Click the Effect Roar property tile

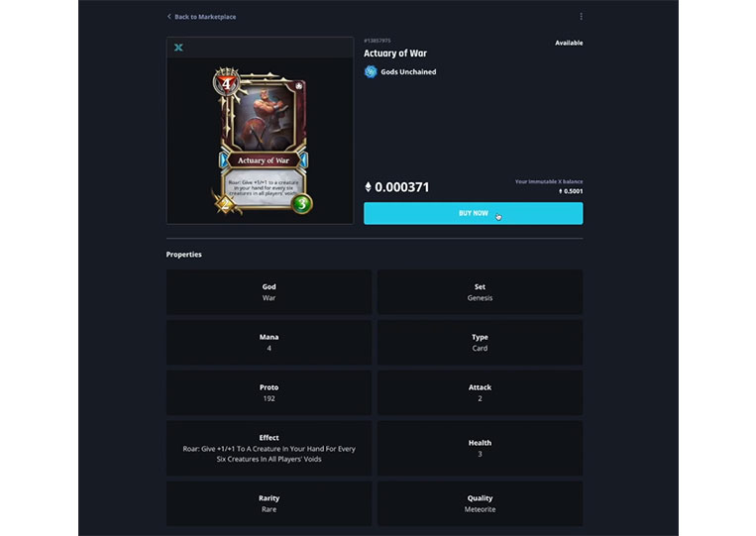click(x=270, y=448)
